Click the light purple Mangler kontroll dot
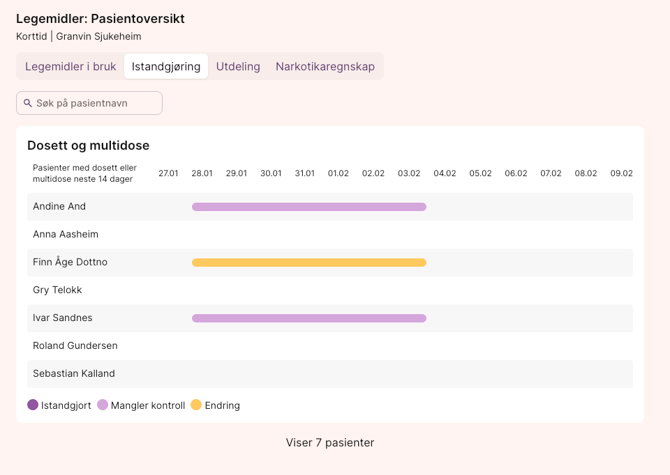This screenshot has width=670, height=475. (103, 405)
